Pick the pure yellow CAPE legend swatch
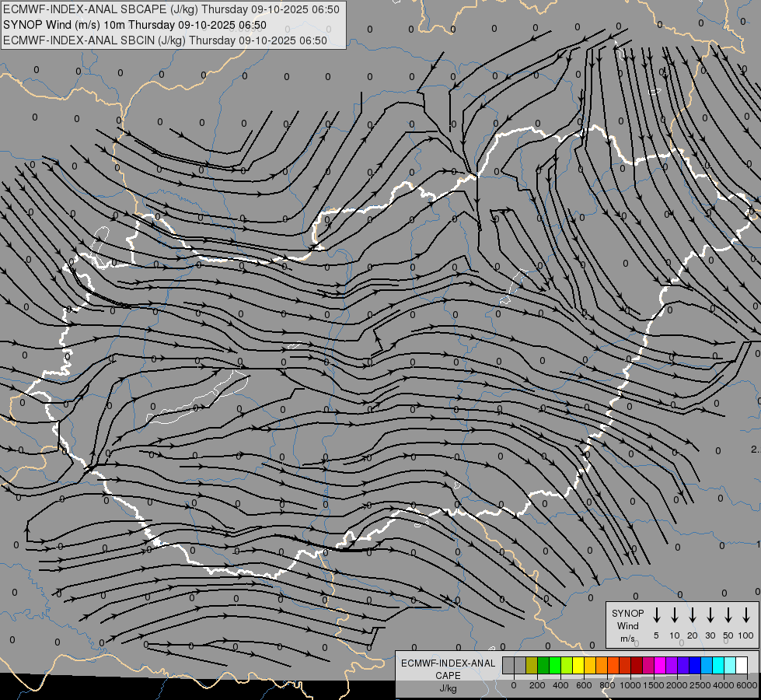Viewport: 761px width, 700px height. 578,666
